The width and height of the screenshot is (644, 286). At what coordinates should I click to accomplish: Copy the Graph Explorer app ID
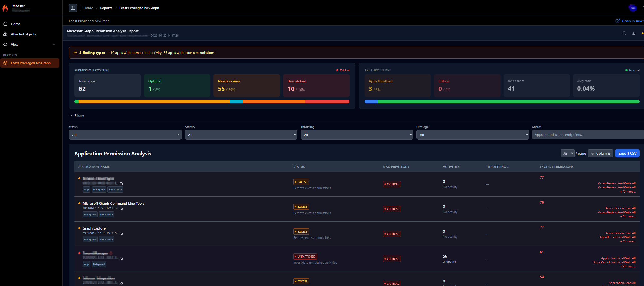click(x=121, y=233)
